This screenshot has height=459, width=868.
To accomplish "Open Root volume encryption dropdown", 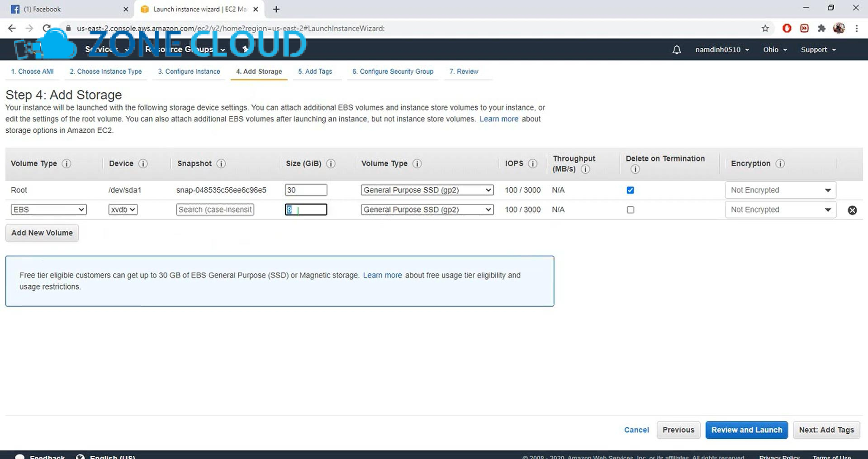I will point(780,190).
